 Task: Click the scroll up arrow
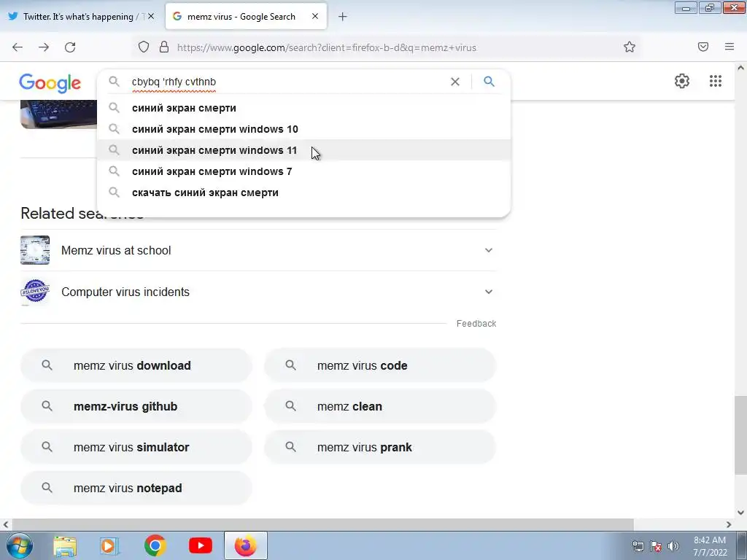pos(741,68)
